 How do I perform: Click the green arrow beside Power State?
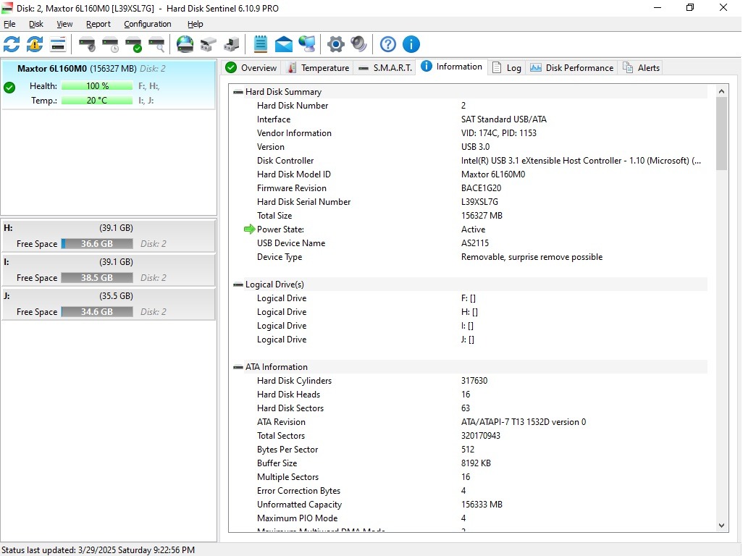click(249, 229)
